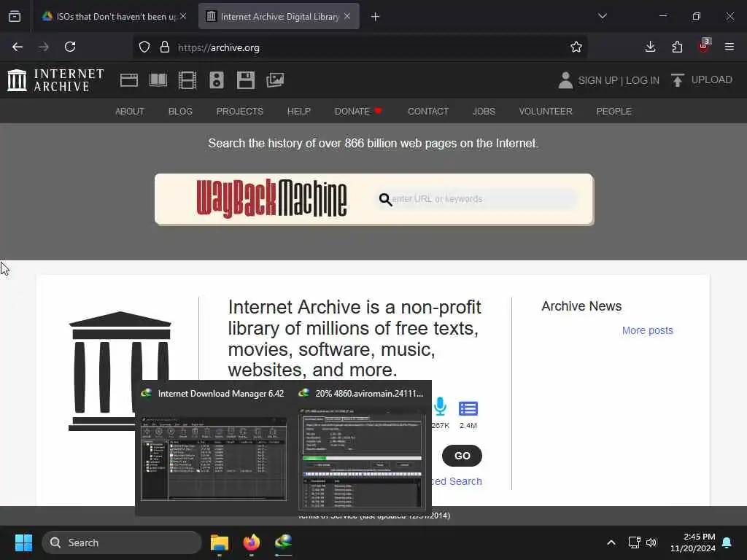This screenshot has height=560, width=747.
Task: Open the PEOPLE menu item
Action: (x=614, y=112)
